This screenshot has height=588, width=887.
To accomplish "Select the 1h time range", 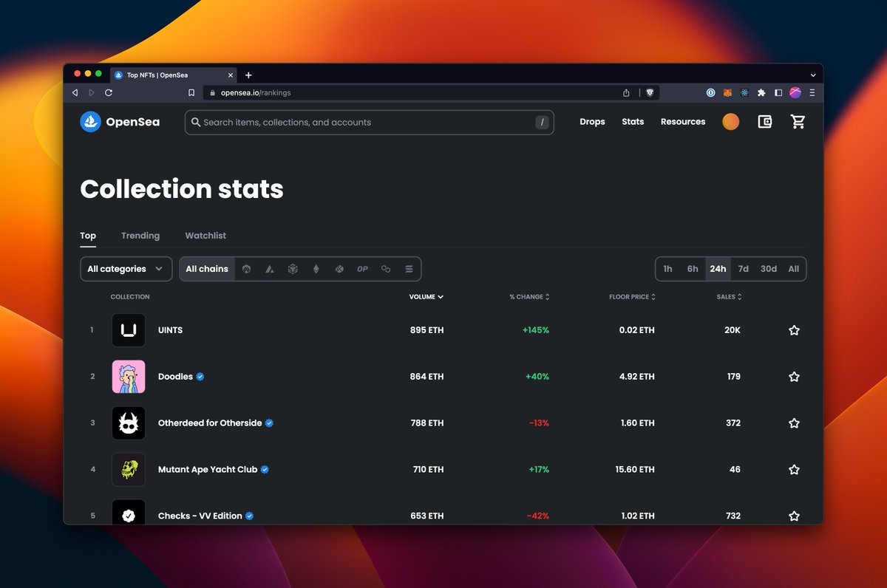I will 667,269.
